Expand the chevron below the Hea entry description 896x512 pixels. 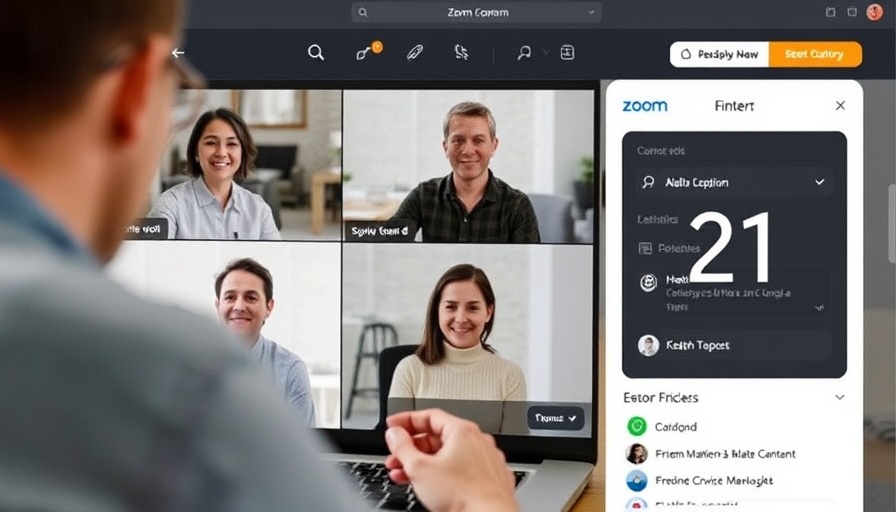(x=820, y=307)
